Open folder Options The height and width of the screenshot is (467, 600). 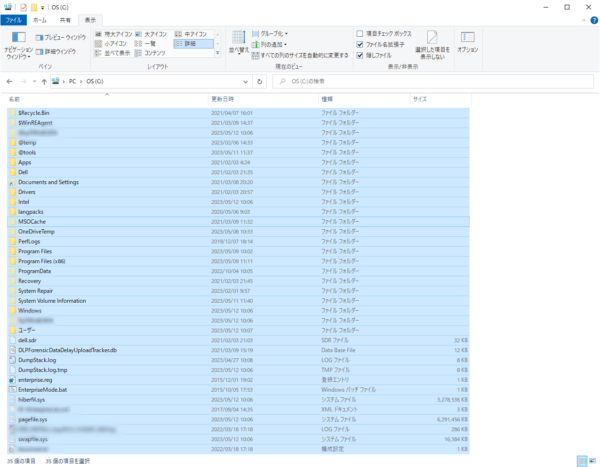point(468,42)
